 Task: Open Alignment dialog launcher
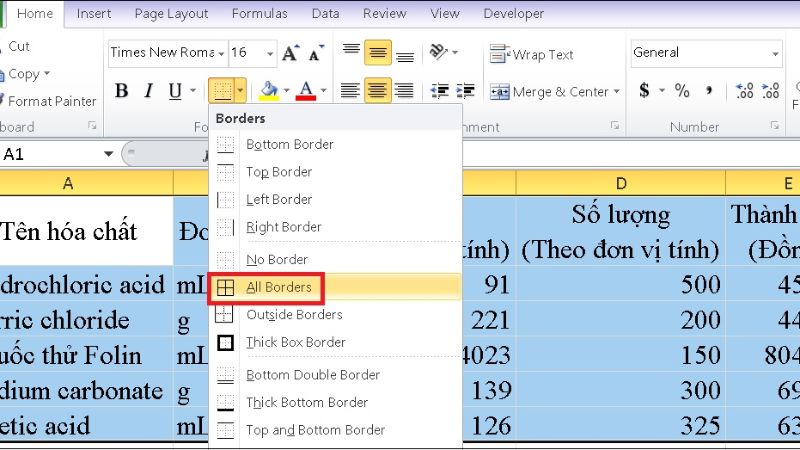point(615,126)
